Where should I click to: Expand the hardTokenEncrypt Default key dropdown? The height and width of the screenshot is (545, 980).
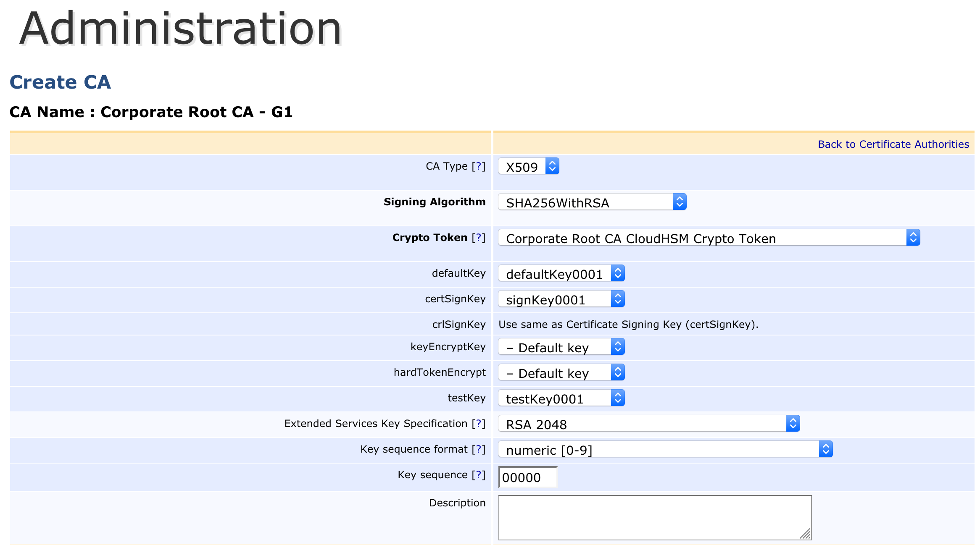(561, 373)
